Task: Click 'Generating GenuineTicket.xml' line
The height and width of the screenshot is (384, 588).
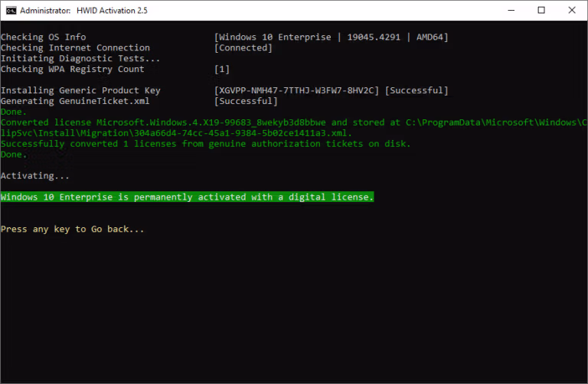Action: click(x=75, y=101)
